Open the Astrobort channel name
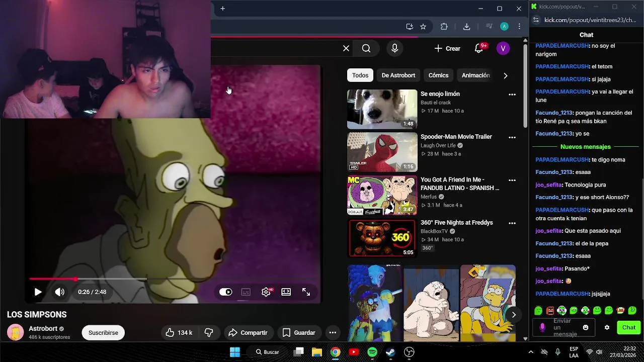Image resolution: width=644 pixels, height=362 pixels. [x=43, y=329]
